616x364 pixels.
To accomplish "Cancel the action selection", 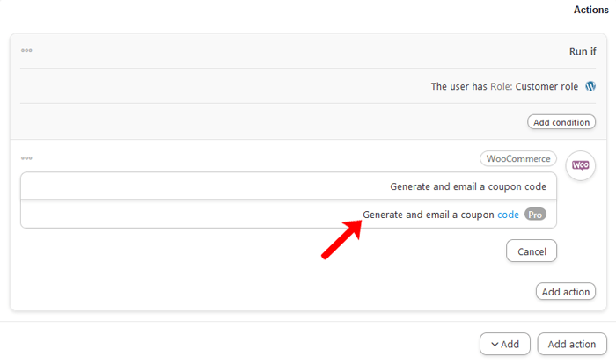I will point(532,251).
